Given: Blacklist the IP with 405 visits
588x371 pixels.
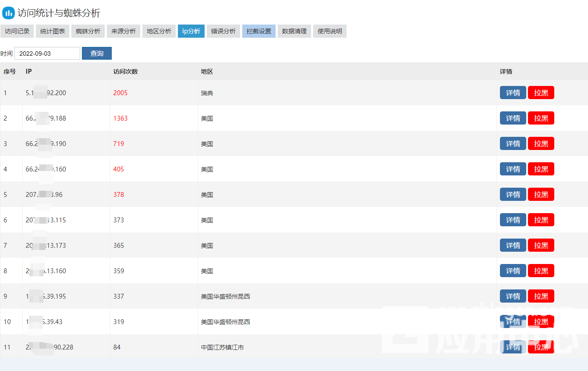Looking at the screenshot, I should pos(541,169).
